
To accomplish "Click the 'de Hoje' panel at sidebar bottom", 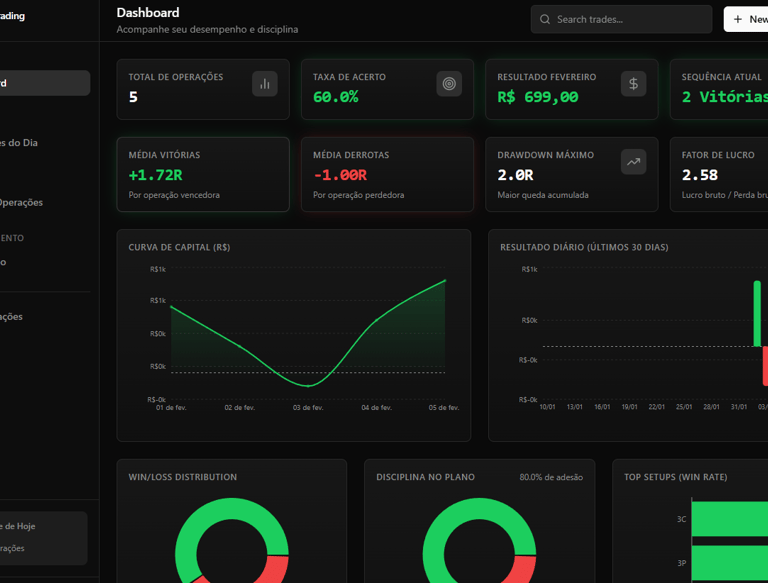I will 43,538.
